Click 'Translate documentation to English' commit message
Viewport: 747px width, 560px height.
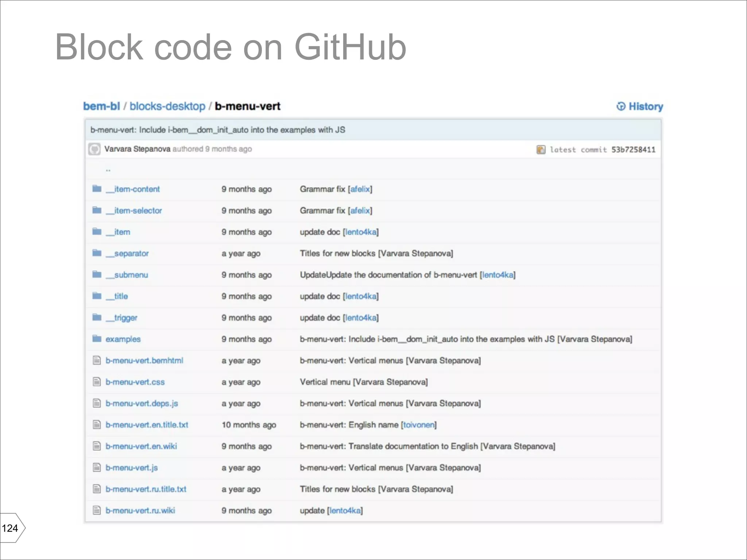413,446
